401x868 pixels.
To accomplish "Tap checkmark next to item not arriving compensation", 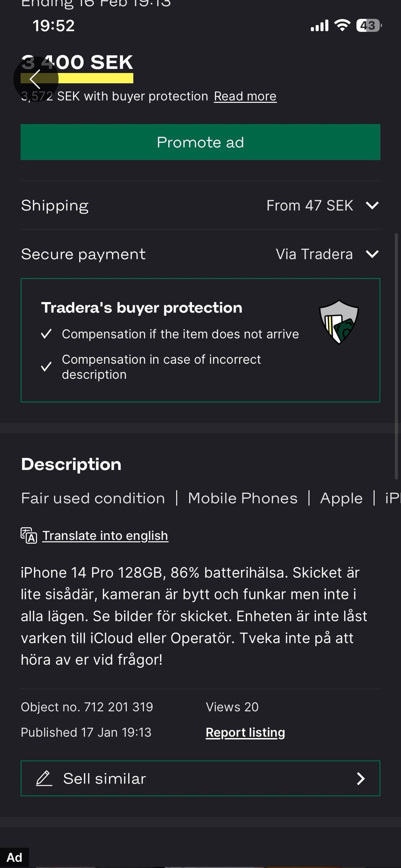I will coord(46,334).
